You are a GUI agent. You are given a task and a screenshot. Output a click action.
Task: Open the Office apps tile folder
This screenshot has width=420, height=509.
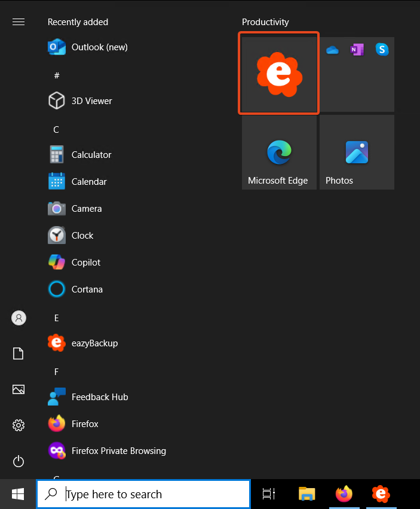coord(357,74)
